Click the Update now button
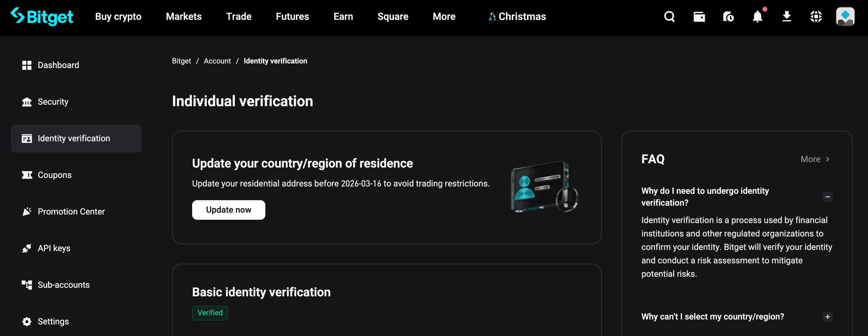Screen dimensions: 868x336 tap(228, 210)
